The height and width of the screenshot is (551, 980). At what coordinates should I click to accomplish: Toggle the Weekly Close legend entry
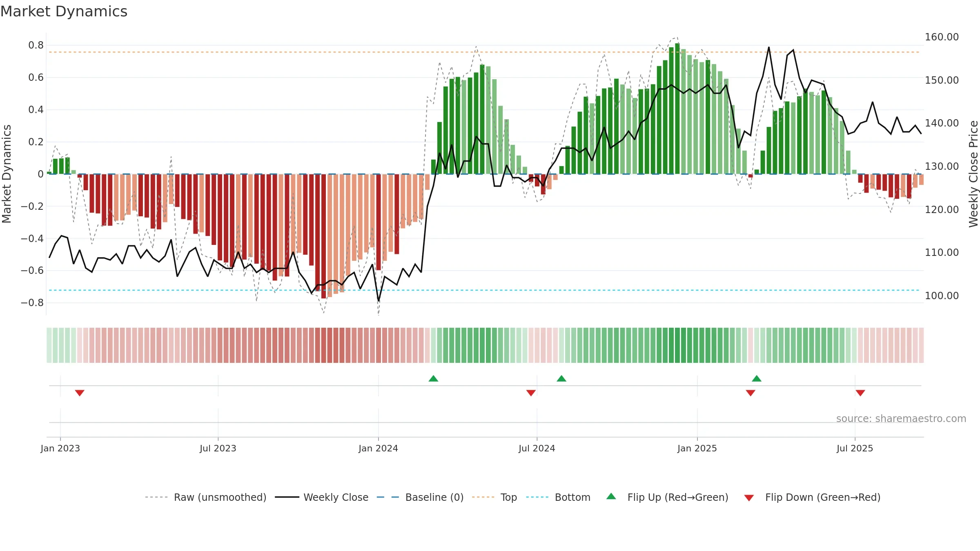tap(322, 497)
